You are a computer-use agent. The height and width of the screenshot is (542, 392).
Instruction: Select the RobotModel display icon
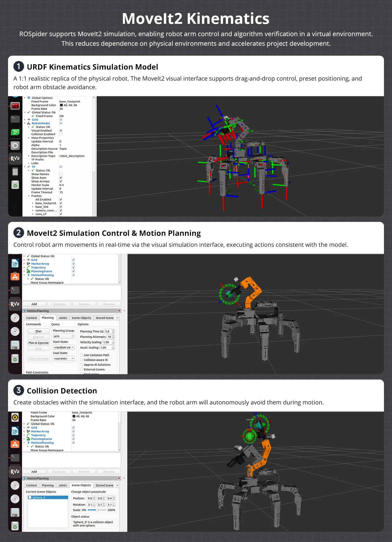click(29, 123)
